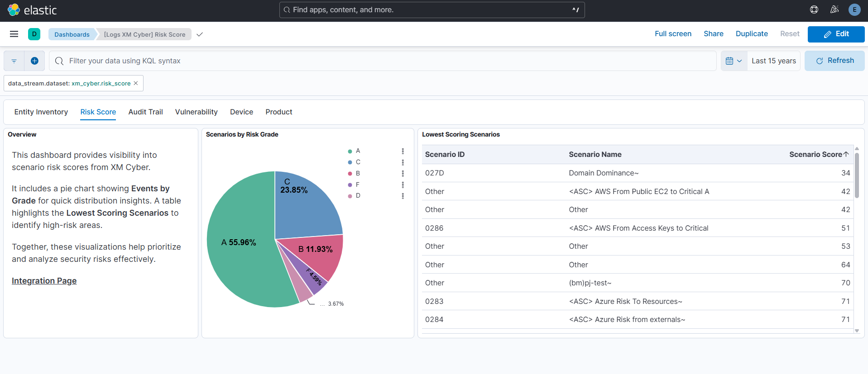Switch to Audit Trail tab

[145, 112]
